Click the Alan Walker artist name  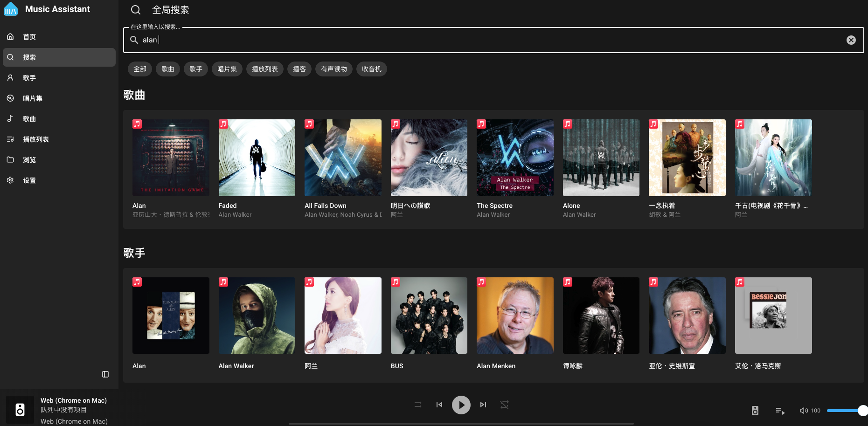236,366
